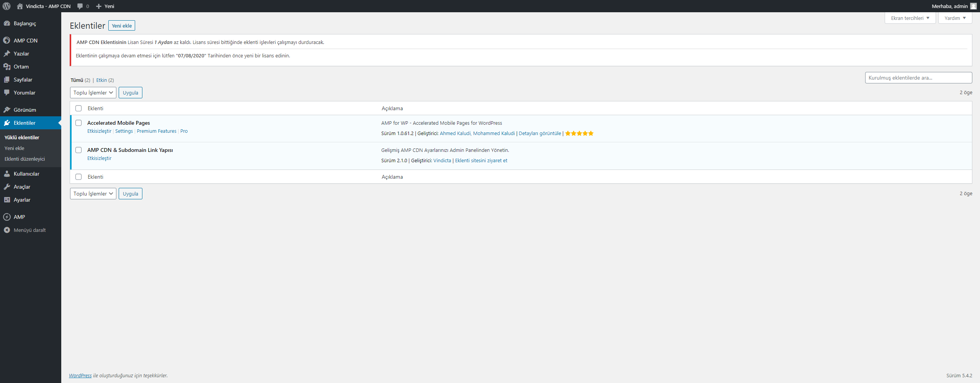Open Görünüm paintbrush icon
980x383 pixels.
click(x=7, y=110)
